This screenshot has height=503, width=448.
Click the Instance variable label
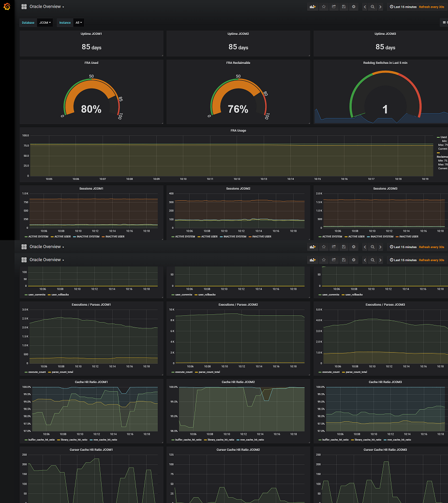(65, 22)
